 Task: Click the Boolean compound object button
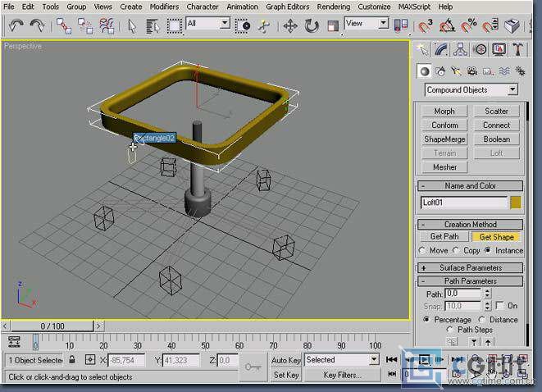pyautogui.click(x=496, y=139)
